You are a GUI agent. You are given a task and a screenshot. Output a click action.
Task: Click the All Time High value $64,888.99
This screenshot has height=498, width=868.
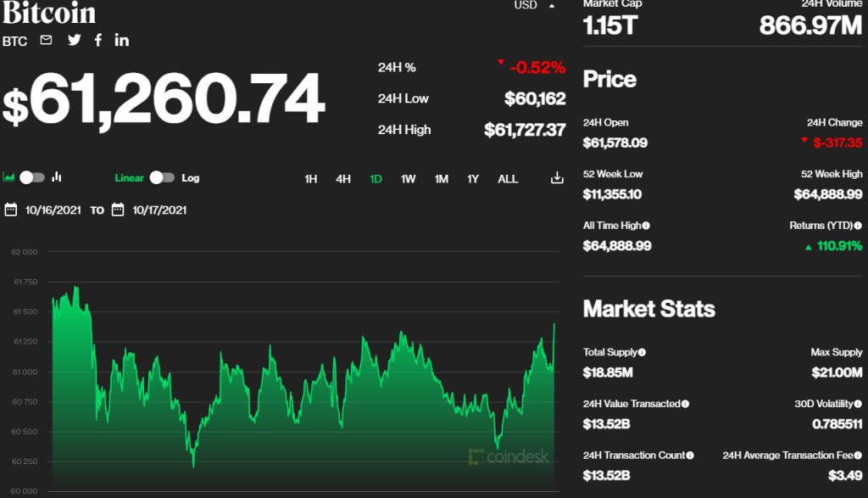click(617, 246)
